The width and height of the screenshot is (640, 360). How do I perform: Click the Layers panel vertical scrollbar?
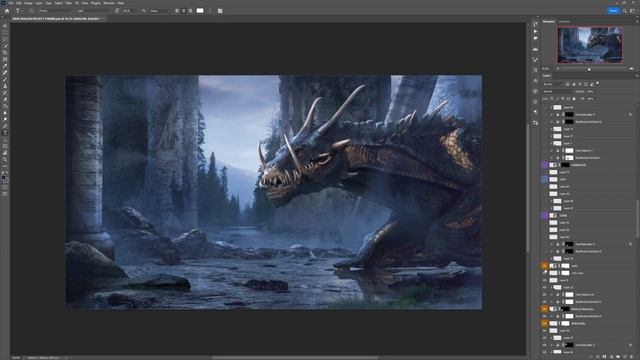click(x=637, y=218)
